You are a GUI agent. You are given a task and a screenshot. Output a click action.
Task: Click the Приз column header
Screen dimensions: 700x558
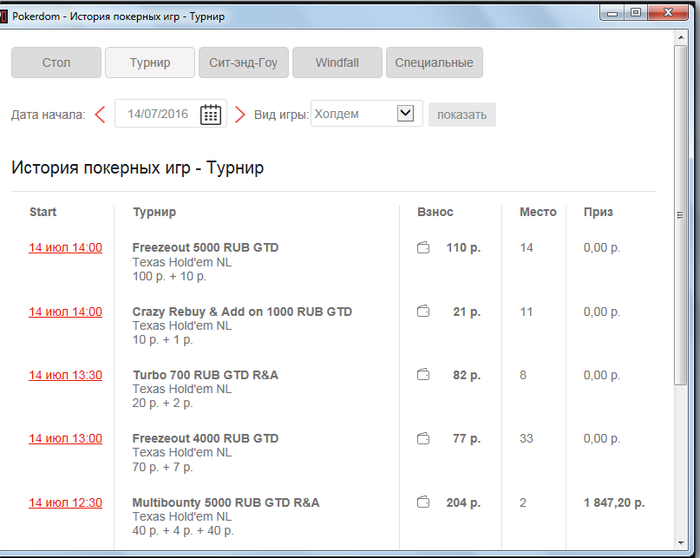click(598, 212)
